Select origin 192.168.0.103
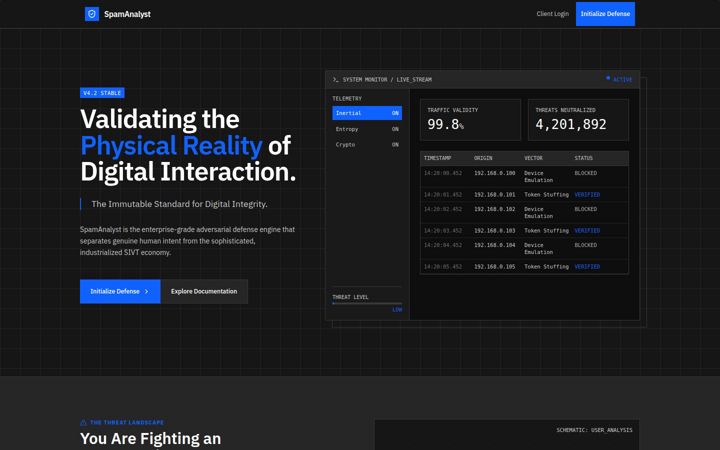 (x=495, y=231)
